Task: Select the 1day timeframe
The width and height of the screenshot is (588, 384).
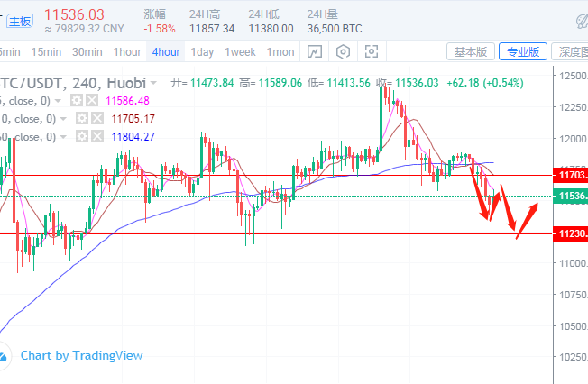Action: [x=202, y=51]
